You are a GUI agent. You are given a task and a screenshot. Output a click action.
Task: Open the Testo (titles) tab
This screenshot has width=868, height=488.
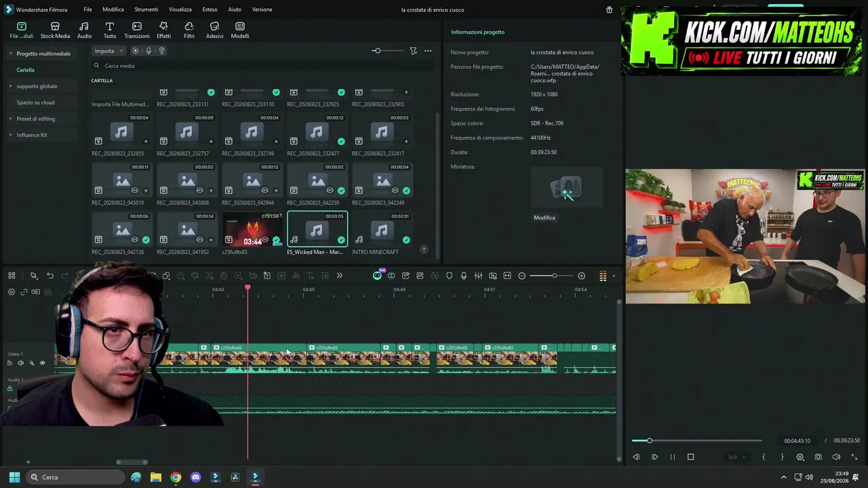[110, 30]
